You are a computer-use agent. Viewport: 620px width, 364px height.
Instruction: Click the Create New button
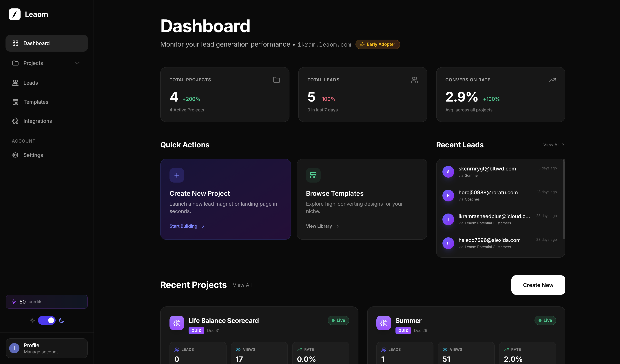538,285
